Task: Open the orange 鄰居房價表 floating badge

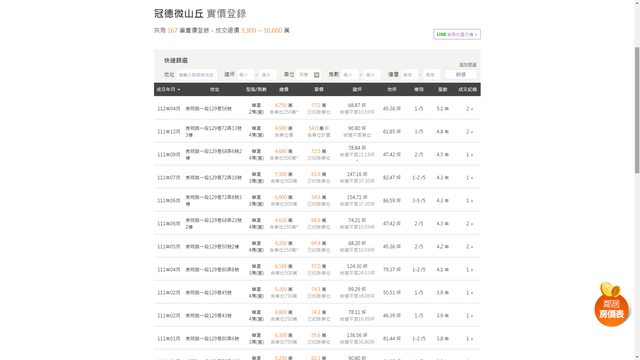Action: pos(611,304)
